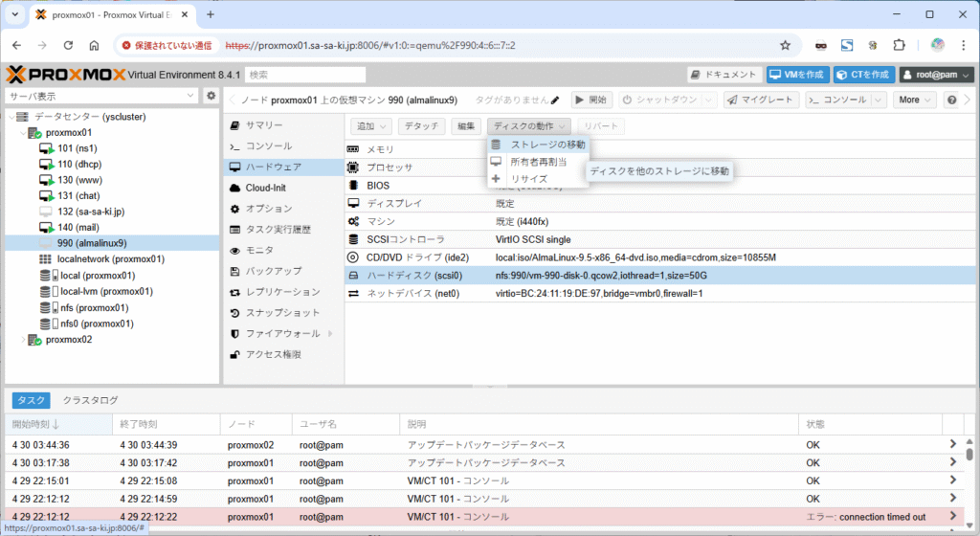
Task: Open the スナップショット panel
Action: tap(283, 312)
